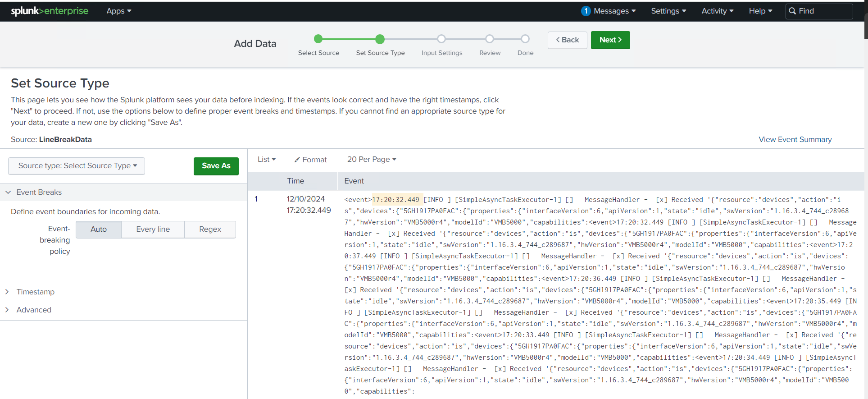Select Every line event-breaking policy
Image resolution: width=868 pixels, height=399 pixels.
tap(153, 229)
